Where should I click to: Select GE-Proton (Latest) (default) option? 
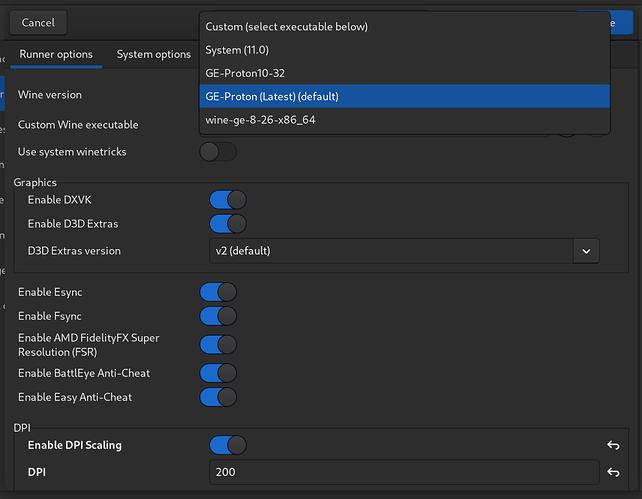[404, 96]
